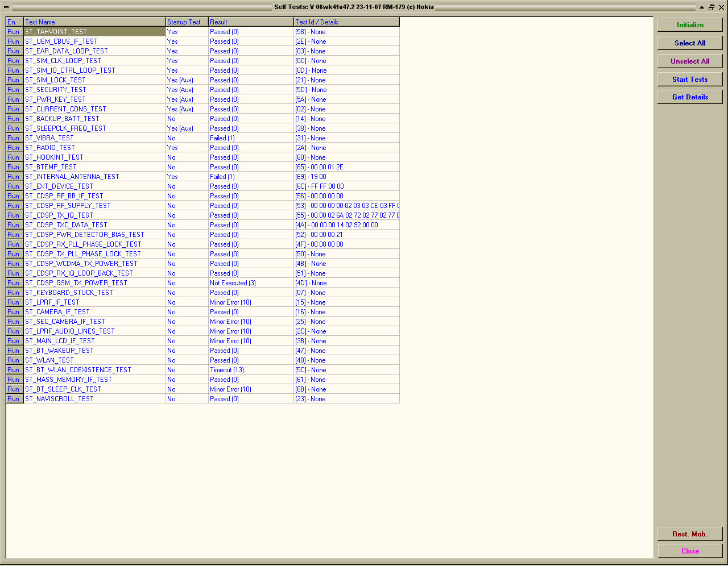Viewport: 728px width, 566px height.
Task: Run the ST_VIBRA_TEST row
Action: point(14,138)
